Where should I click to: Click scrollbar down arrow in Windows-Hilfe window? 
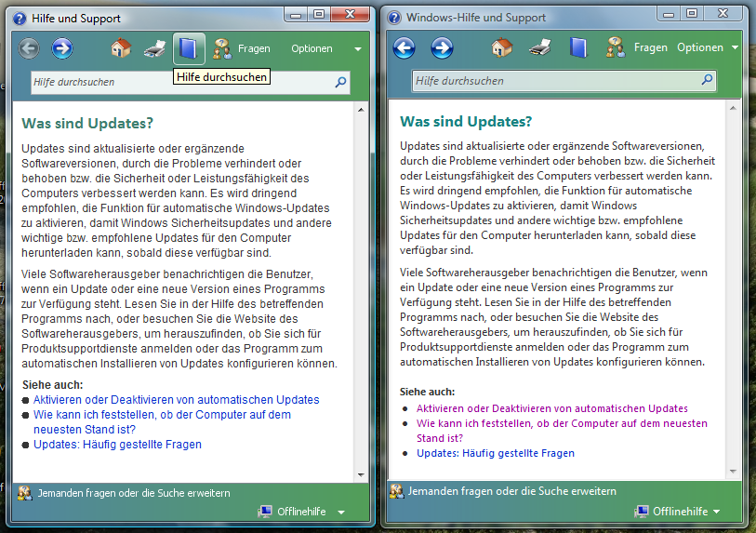pyautogui.click(x=733, y=472)
